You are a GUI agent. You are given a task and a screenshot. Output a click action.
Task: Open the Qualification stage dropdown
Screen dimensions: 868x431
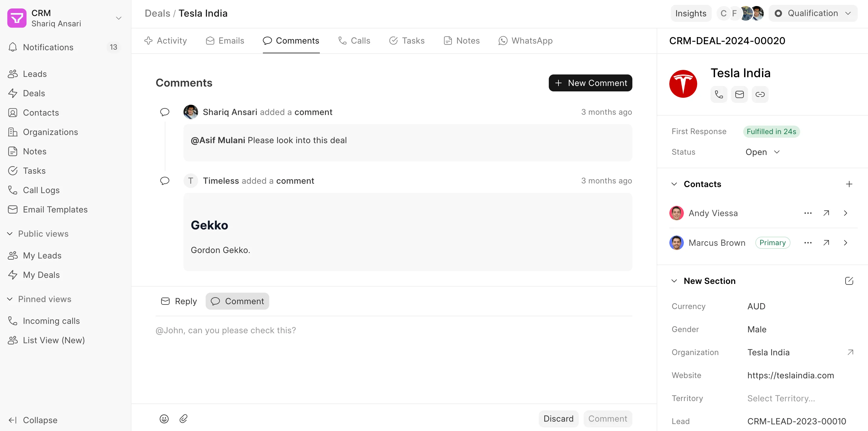click(813, 13)
